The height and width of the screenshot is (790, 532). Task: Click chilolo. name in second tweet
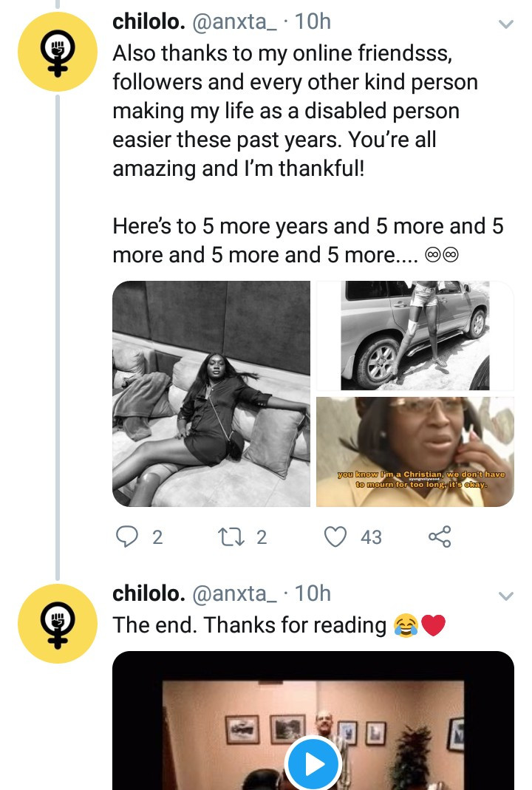click(x=149, y=593)
